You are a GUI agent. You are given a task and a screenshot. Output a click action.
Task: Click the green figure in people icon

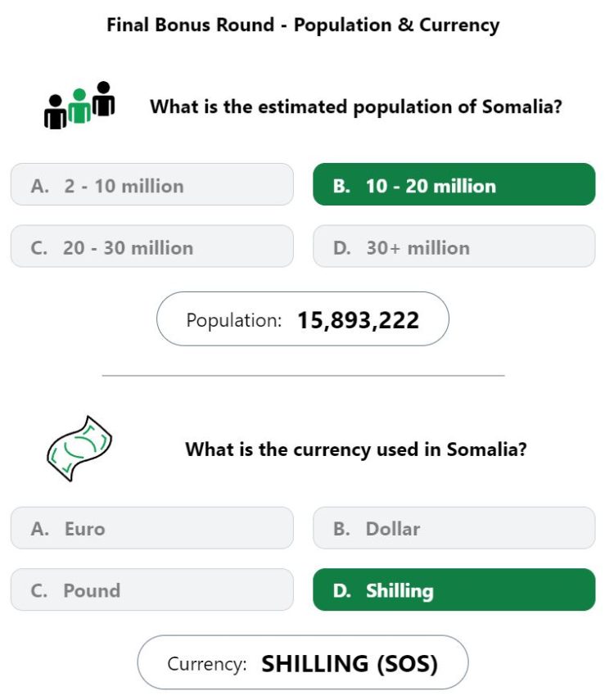[x=79, y=106]
